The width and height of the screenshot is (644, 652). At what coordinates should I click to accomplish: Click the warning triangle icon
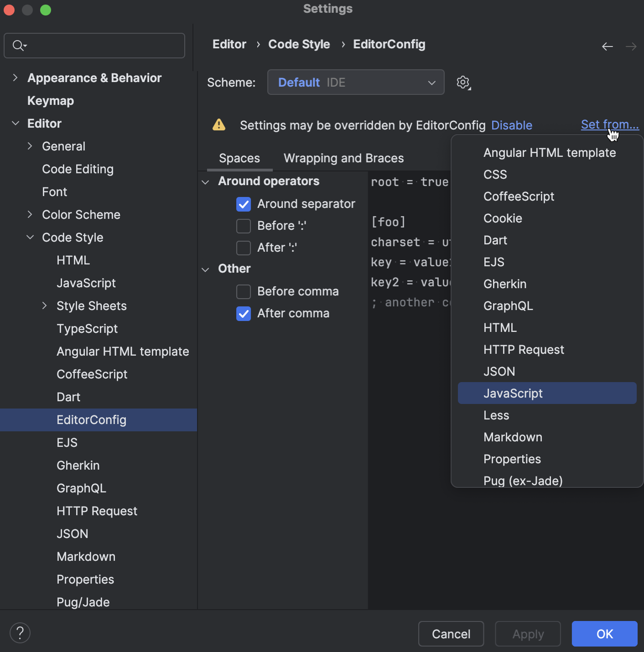(x=219, y=125)
